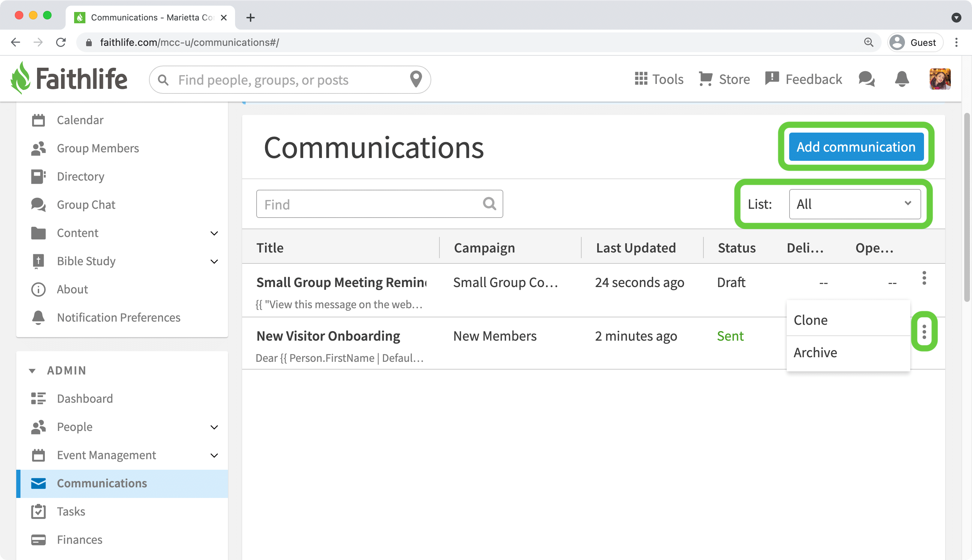Image resolution: width=972 pixels, height=560 pixels.
Task: Click the Group Members sidebar icon
Action: [x=38, y=148]
